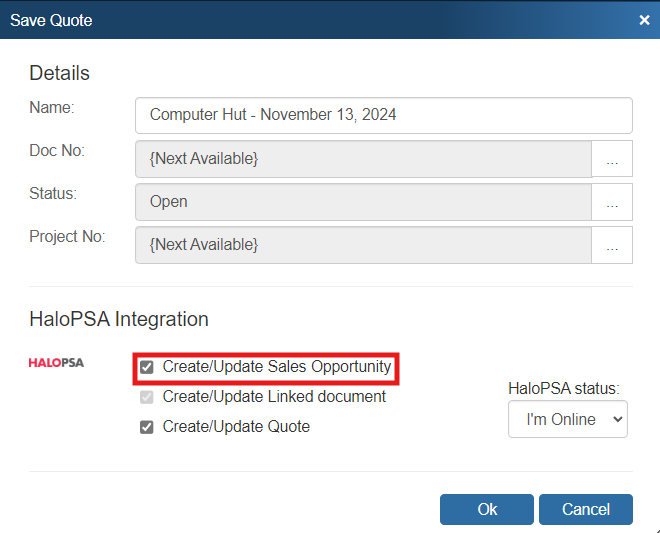Cancel saving the quote

click(585, 509)
